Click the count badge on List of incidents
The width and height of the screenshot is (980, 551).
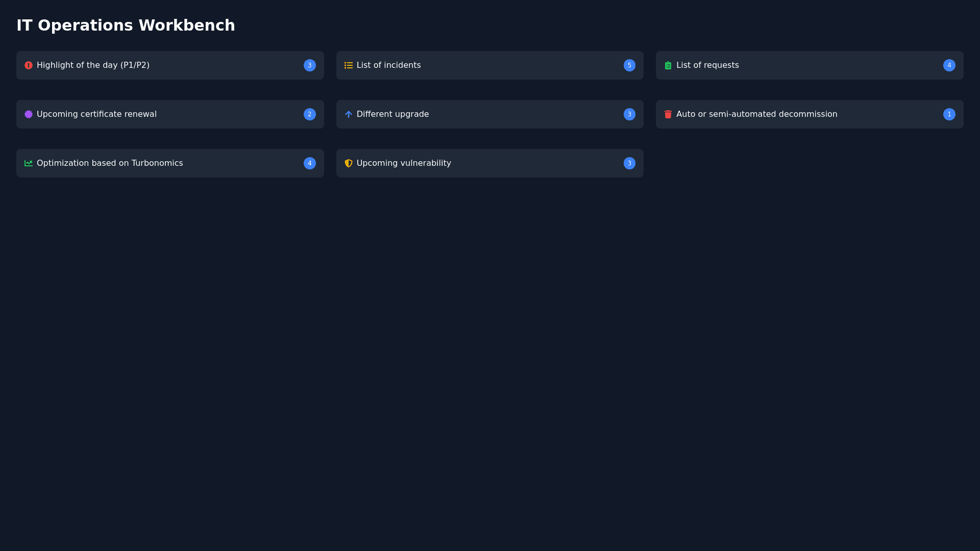[629, 65]
